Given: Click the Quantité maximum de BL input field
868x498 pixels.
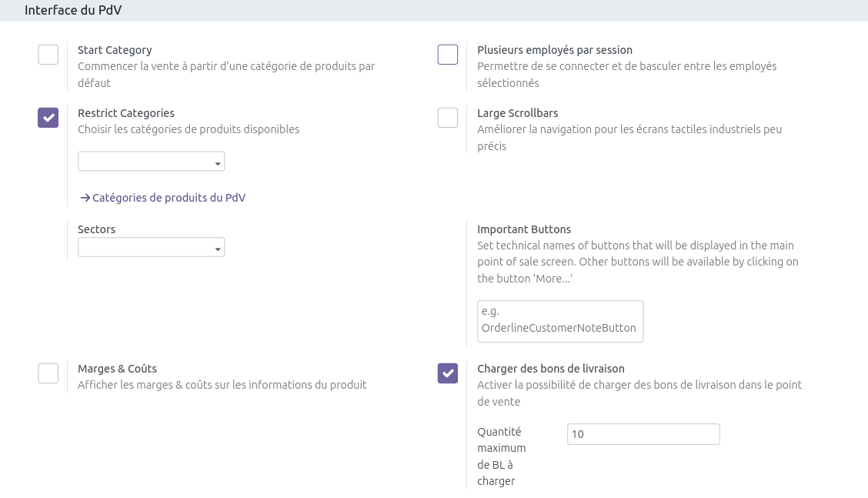Looking at the screenshot, I should [x=643, y=434].
